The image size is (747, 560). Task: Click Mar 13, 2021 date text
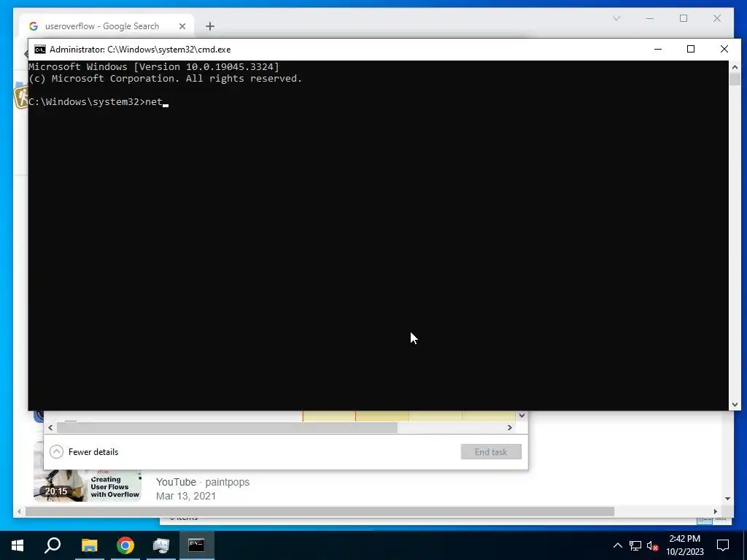click(x=186, y=496)
